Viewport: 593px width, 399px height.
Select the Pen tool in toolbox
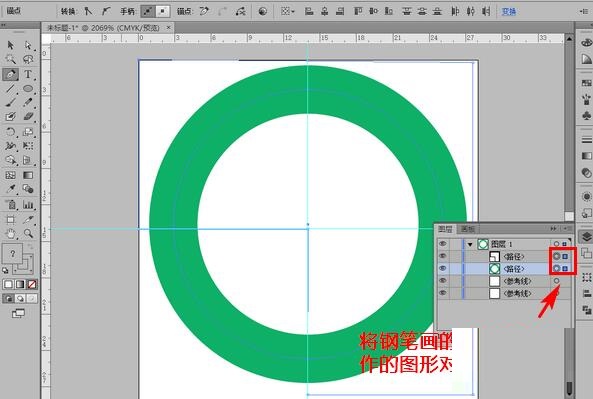tap(11, 74)
